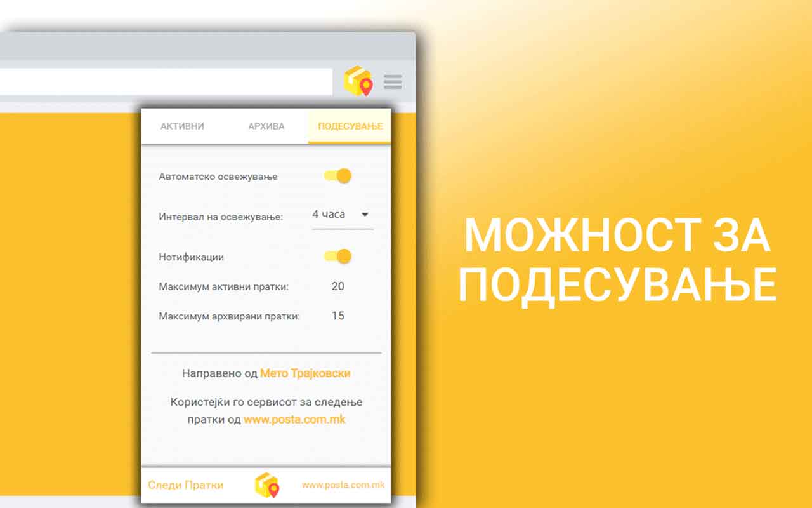The width and height of the screenshot is (812, 508).
Task: Click the Нотификации label text
Action: [x=192, y=257]
